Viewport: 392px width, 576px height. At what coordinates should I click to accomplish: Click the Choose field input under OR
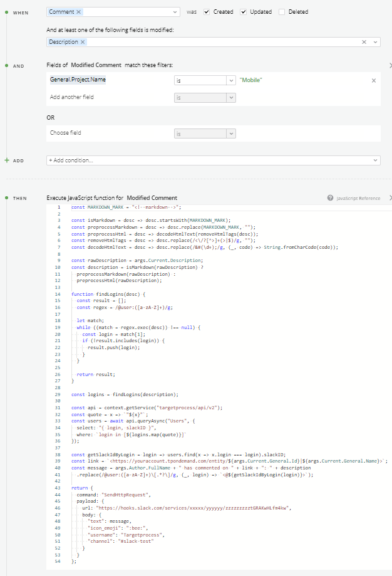pos(66,133)
